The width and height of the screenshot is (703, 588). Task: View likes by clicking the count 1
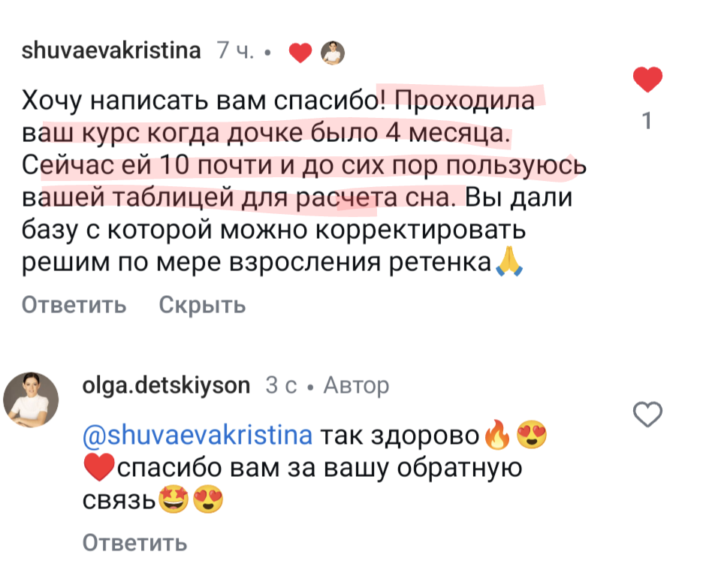pyautogui.click(x=647, y=120)
